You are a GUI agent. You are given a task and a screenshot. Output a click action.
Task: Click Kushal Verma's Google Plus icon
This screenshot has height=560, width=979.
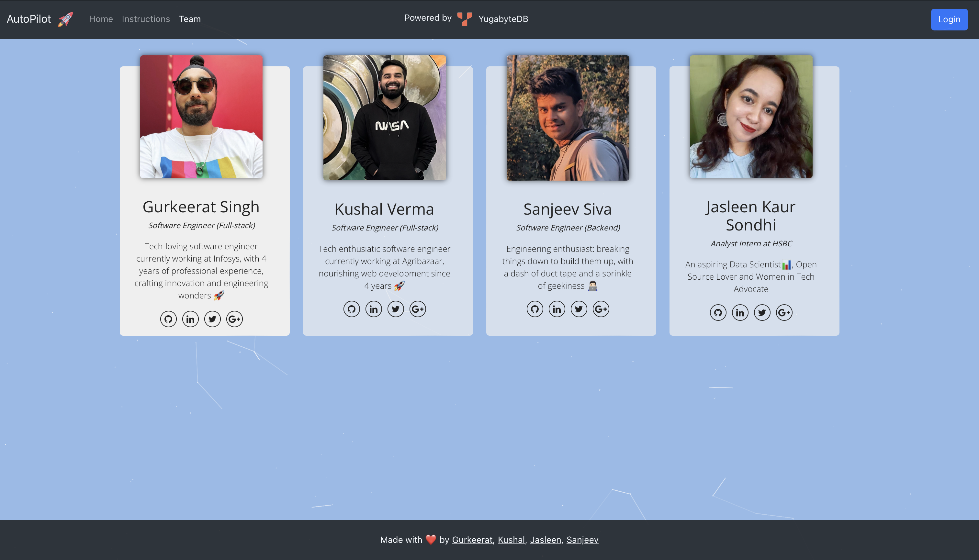click(x=417, y=309)
